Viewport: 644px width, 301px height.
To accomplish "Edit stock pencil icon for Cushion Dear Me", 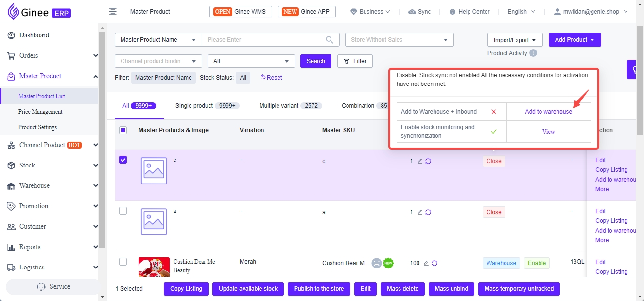I will 426,263.
